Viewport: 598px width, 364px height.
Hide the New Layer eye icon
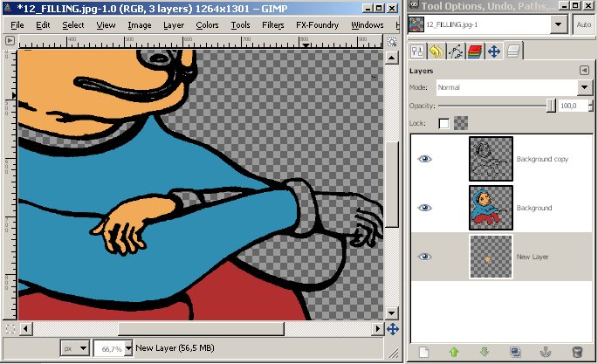(425, 257)
